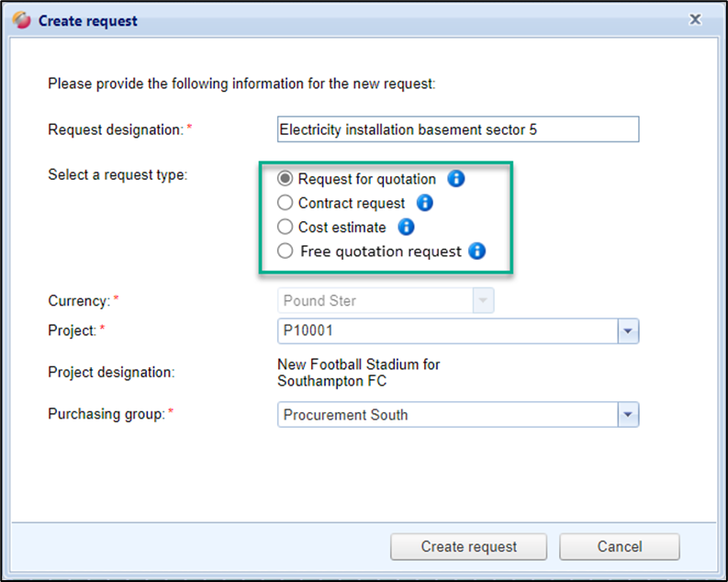Click inside the Project field showing P10001
The height and width of the screenshot is (582, 728).
pos(446,330)
